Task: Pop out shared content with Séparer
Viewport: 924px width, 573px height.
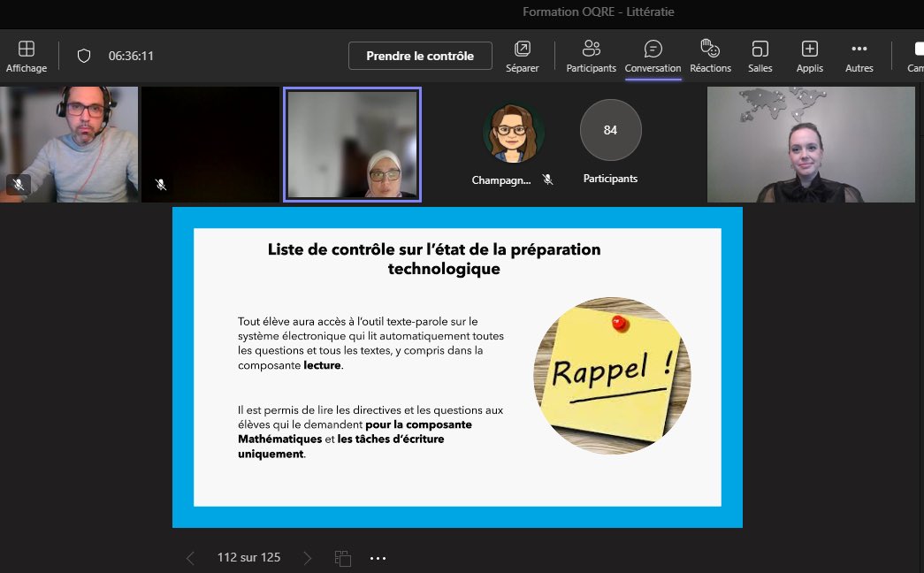Action: 522,56
